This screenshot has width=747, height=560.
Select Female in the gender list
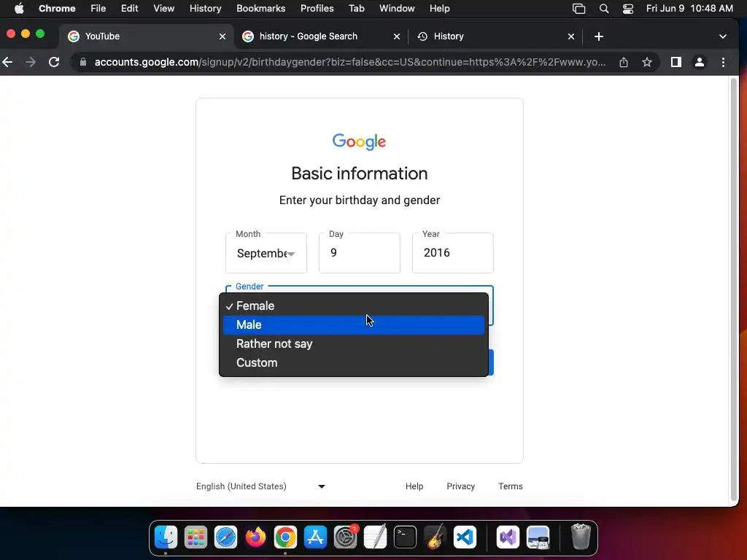tap(354, 306)
